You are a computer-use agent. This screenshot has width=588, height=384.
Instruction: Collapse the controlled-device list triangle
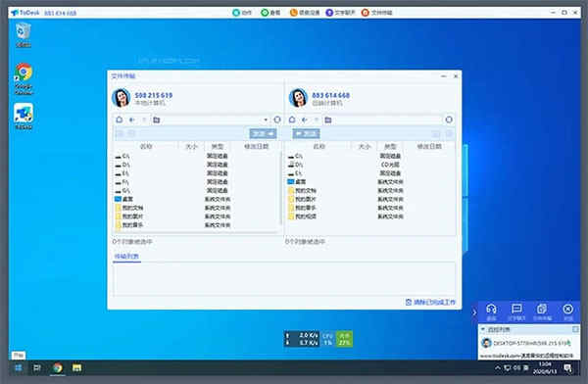tap(483, 329)
